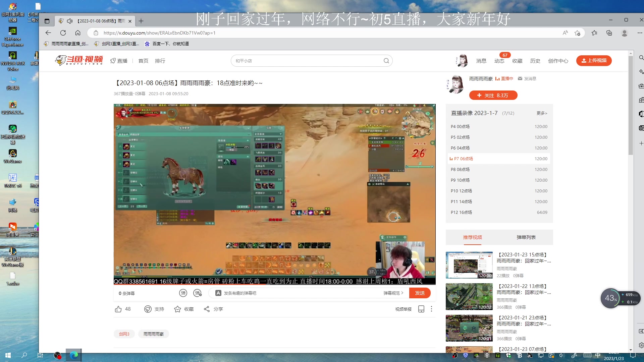Open the Favorites list icon
Image resolution: width=644 pixels, height=362 pixels.
[x=594, y=33]
